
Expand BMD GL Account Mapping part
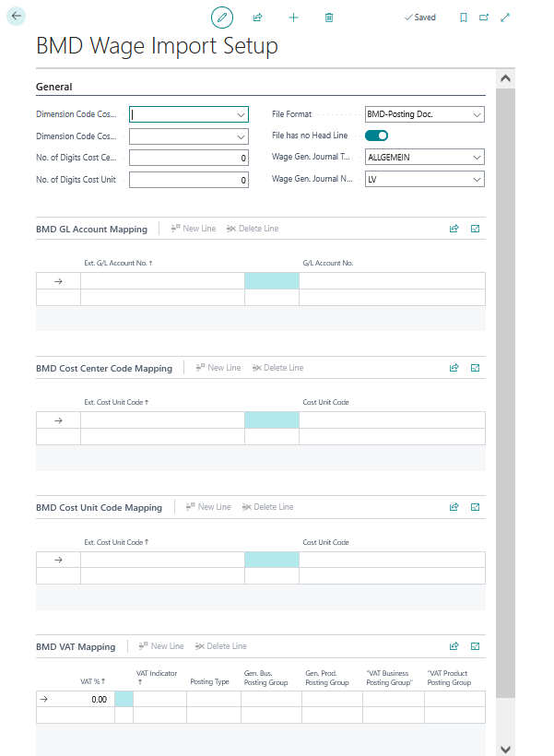(475, 229)
